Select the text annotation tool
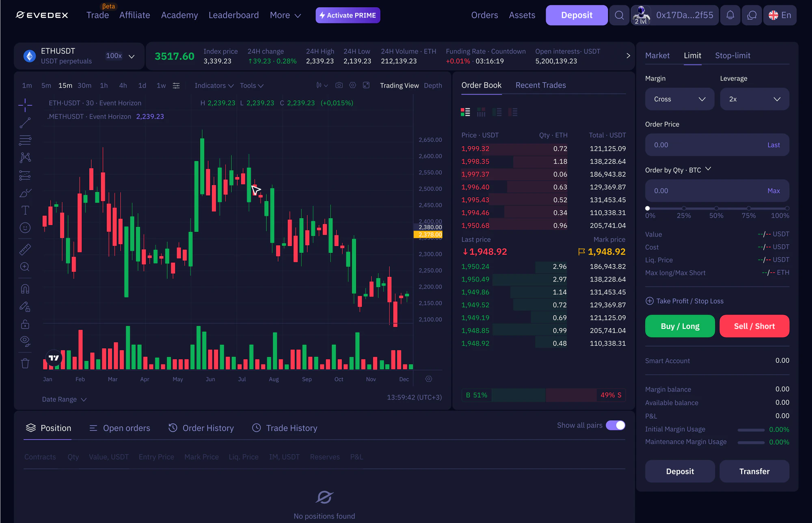Viewport: 812px width, 523px height. click(x=25, y=210)
